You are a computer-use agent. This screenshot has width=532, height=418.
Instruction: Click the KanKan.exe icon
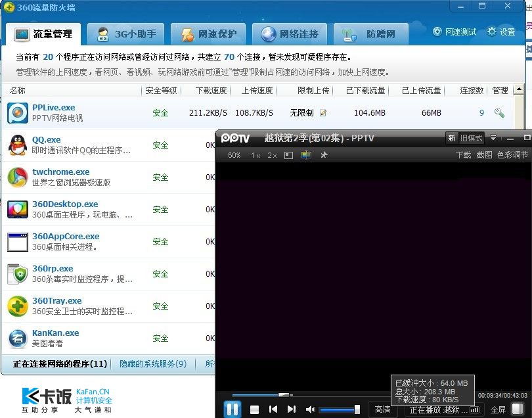(x=18, y=338)
